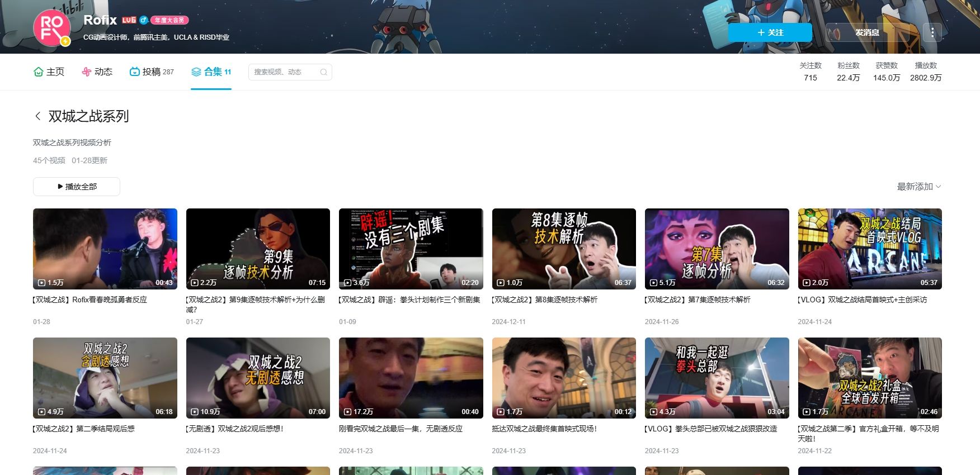Click the 发消息 message button
The width and height of the screenshot is (980, 475).
point(867,32)
